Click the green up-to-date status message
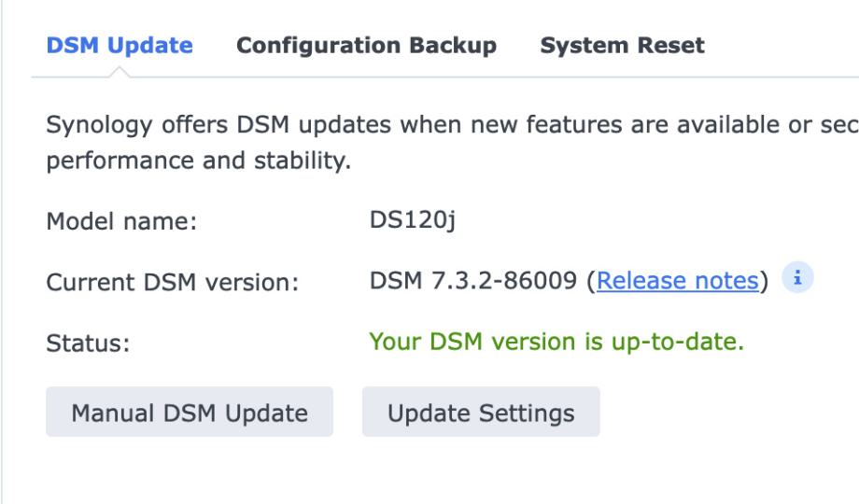The width and height of the screenshot is (859, 504). pyautogui.click(x=556, y=341)
